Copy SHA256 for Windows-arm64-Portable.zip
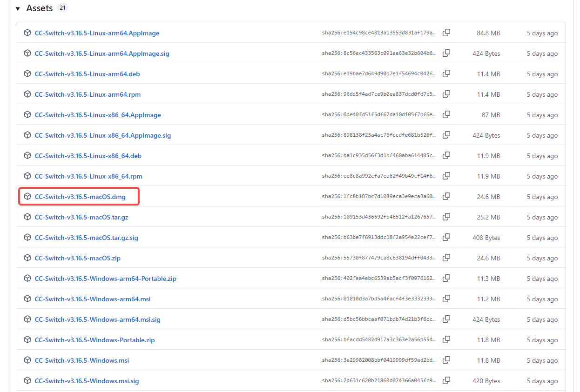The width and height of the screenshot is (580, 392). [446, 279]
